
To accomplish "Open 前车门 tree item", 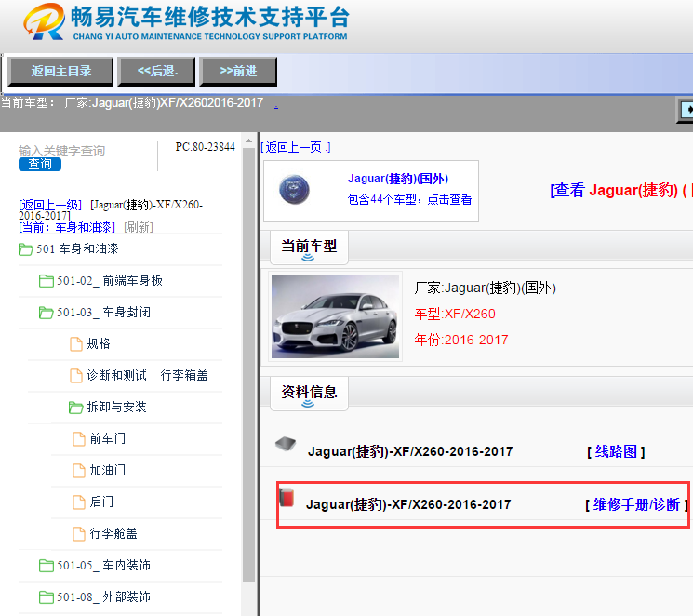I will point(108,438).
